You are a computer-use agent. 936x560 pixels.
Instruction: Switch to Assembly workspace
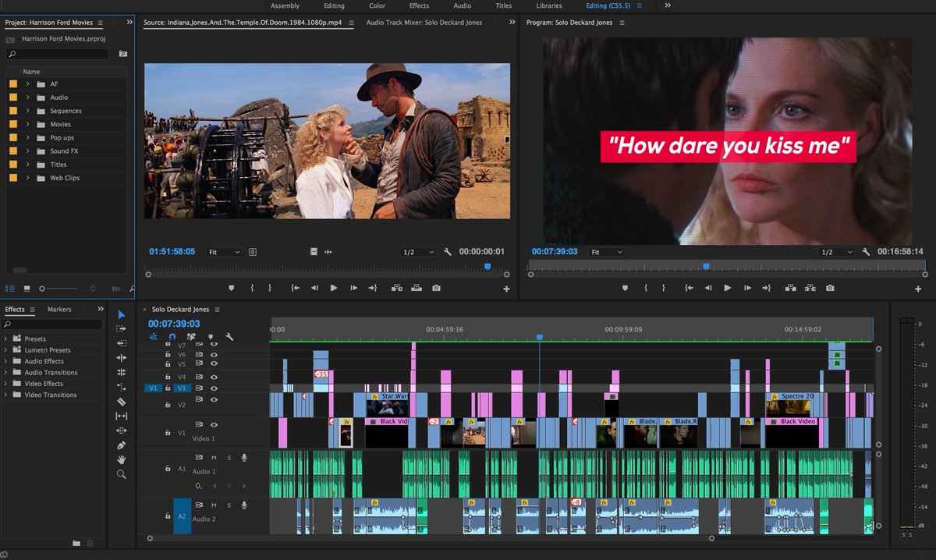[x=285, y=5]
